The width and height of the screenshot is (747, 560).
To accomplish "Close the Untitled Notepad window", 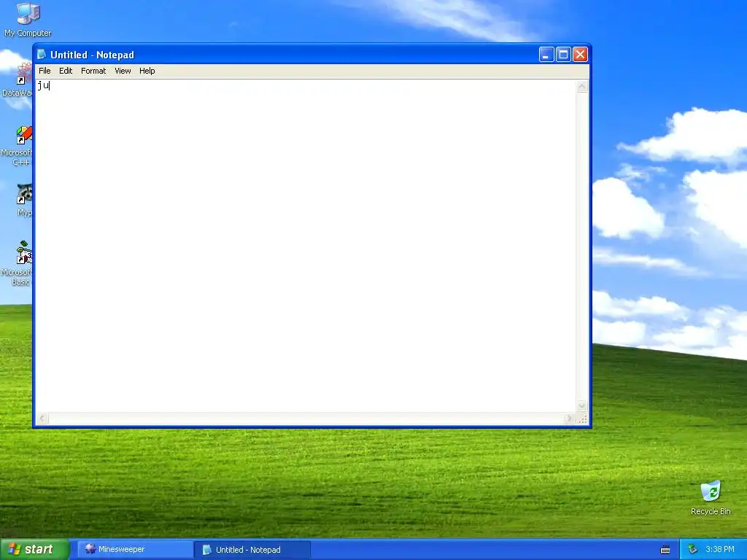I will click(580, 55).
